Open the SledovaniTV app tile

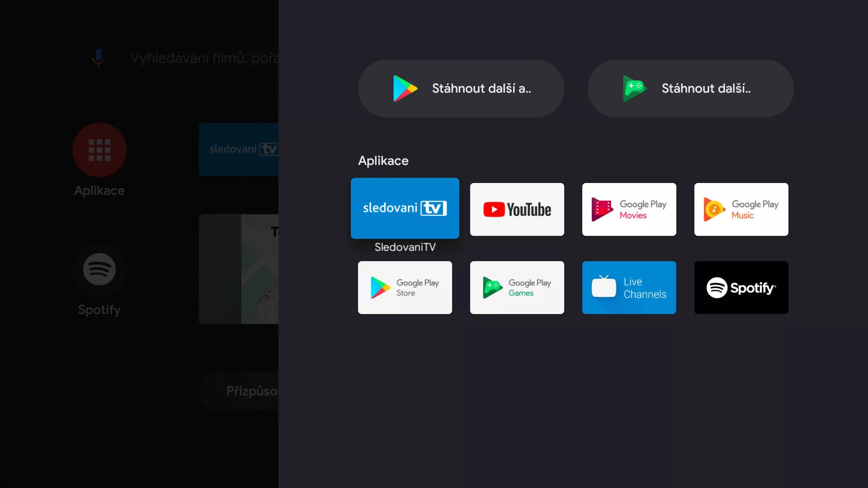point(405,208)
